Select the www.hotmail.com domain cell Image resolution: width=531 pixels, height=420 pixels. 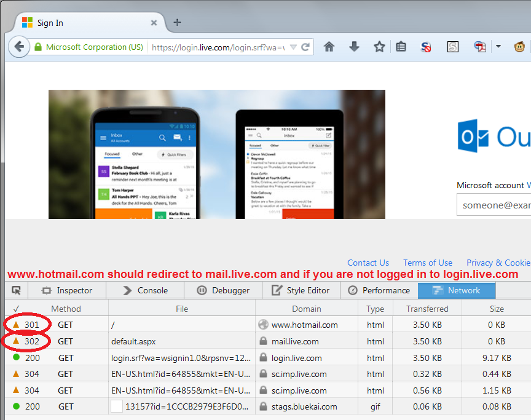coord(304,325)
